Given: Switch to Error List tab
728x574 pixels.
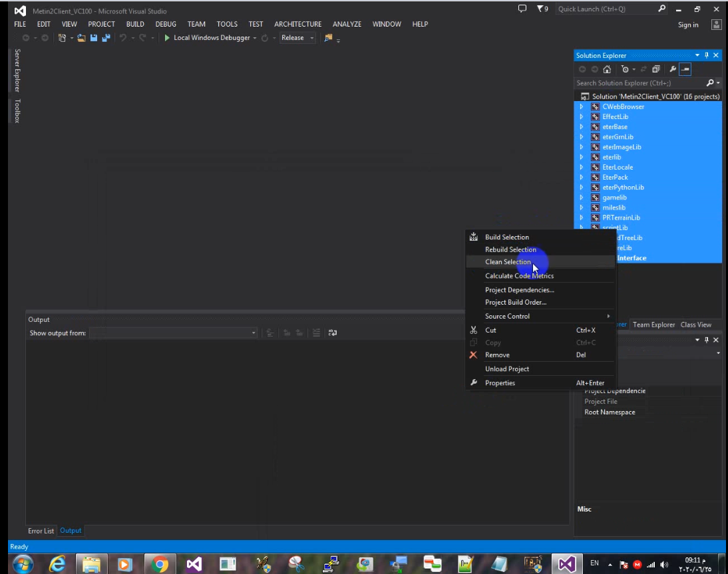Looking at the screenshot, I should pos(41,531).
